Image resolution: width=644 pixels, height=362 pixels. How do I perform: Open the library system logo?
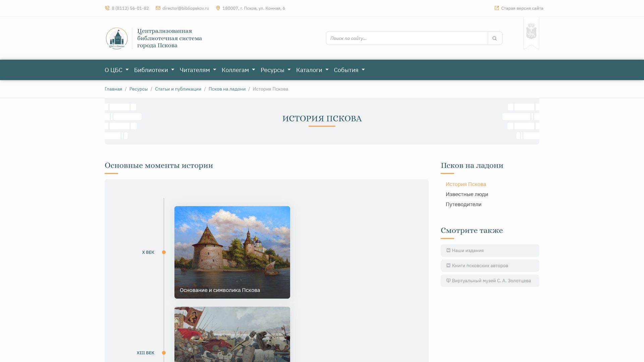point(117,38)
